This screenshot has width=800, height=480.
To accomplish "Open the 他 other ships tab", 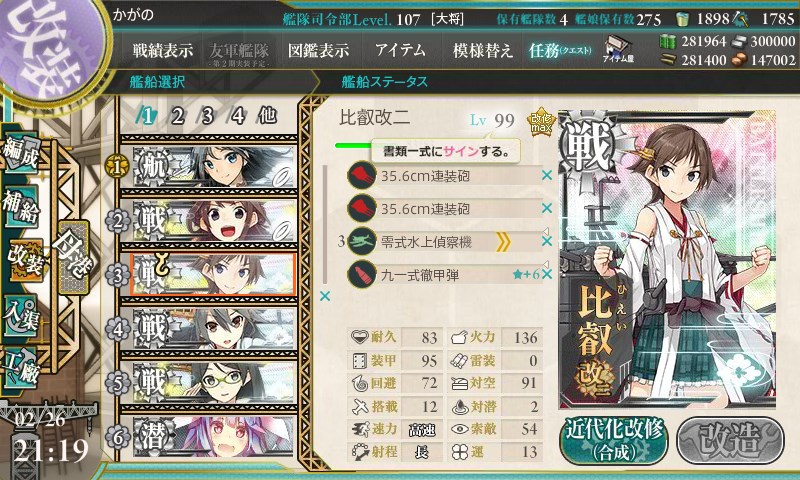I will pos(267,116).
